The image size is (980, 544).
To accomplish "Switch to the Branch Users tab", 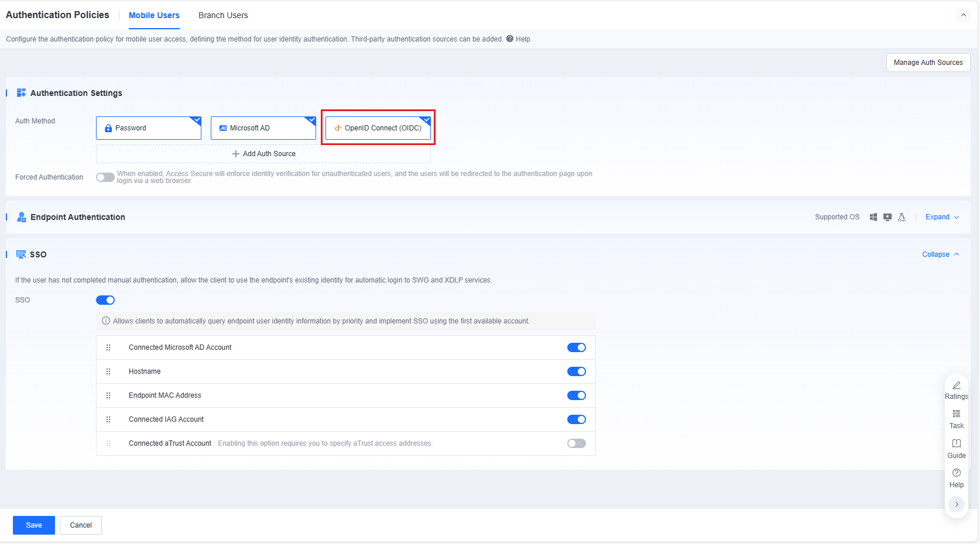I will click(x=223, y=15).
